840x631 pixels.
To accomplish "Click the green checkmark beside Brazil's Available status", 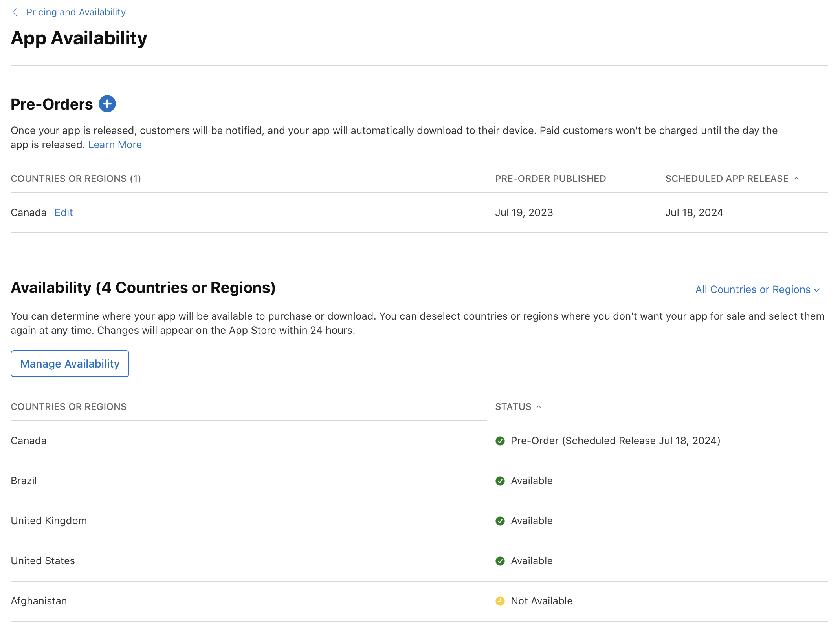I will (500, 481).
